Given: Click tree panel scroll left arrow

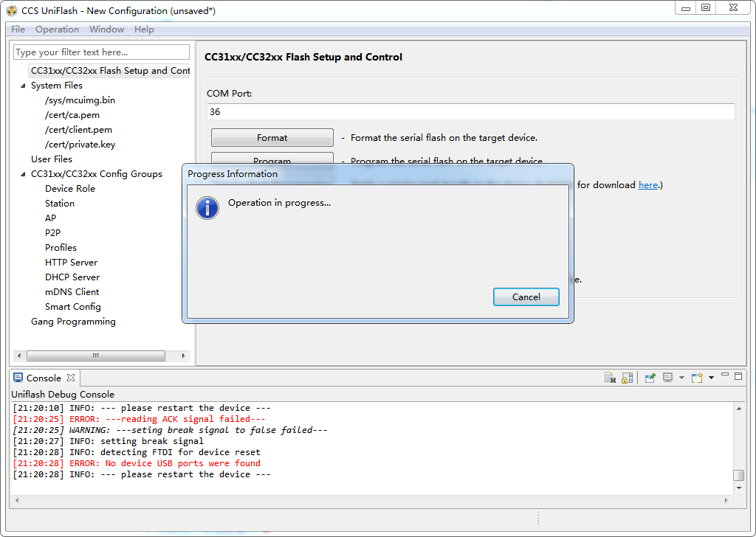Looking at the screenshot, I should (x=18, y=356).
